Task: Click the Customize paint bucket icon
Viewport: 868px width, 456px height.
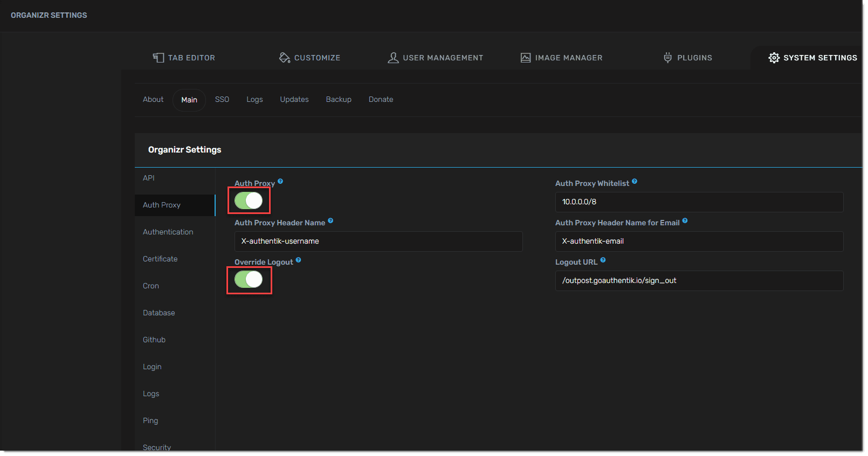Action: [x=285, y=58]
